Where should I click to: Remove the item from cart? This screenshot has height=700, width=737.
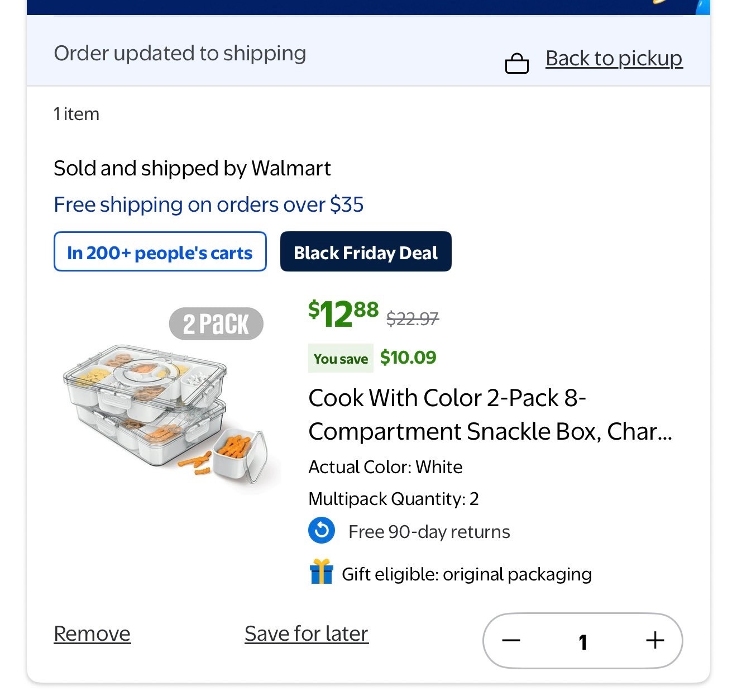tap(92, 634)
